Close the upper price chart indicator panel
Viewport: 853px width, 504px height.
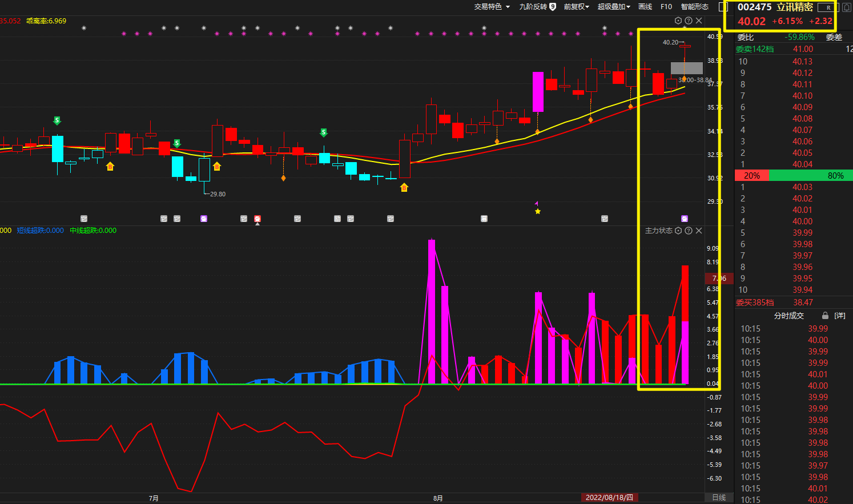pyautogui.click(x=699, y=21)
